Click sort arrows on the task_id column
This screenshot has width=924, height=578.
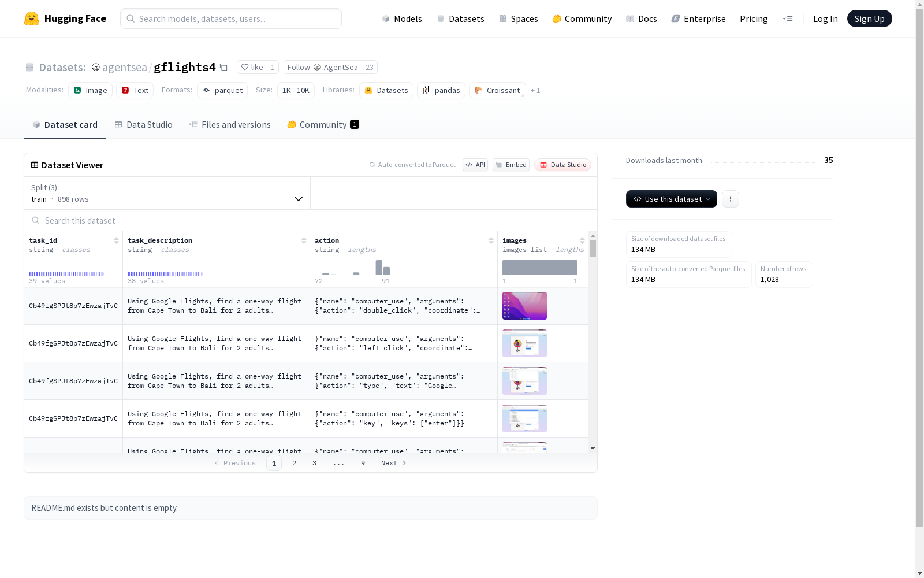point(116,240)
